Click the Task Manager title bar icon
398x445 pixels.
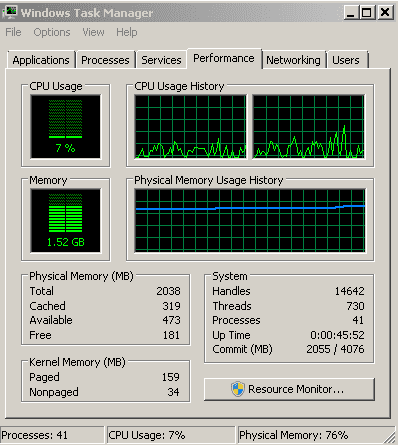click(10, 12)
